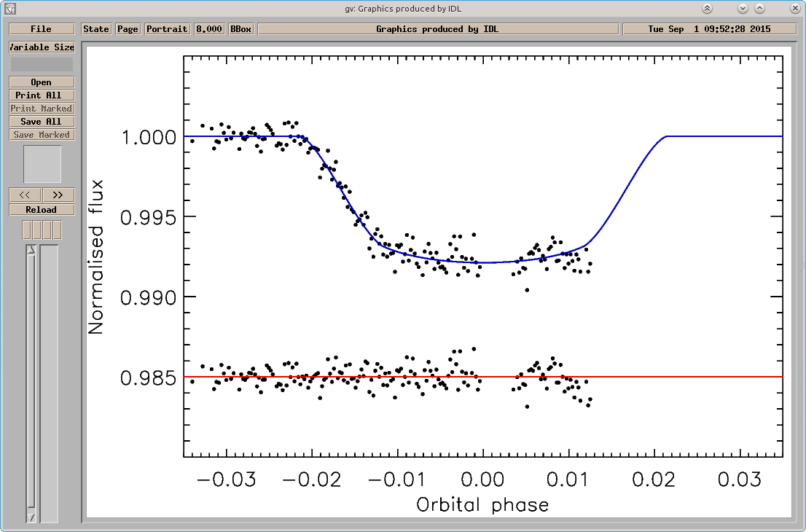The width and height of the screenshot is (806, 532).
Task: Click the Open button
Action: pyautogui.click(x=42, y=82)
